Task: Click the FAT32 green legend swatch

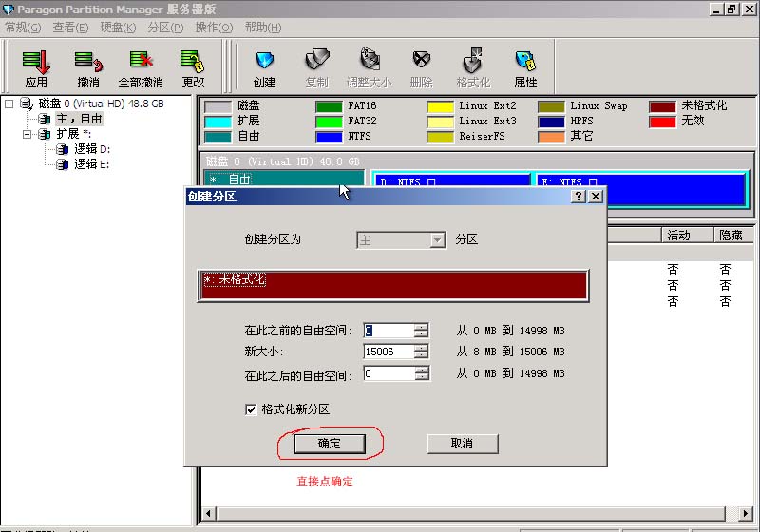Action: [x=329, y=122]
